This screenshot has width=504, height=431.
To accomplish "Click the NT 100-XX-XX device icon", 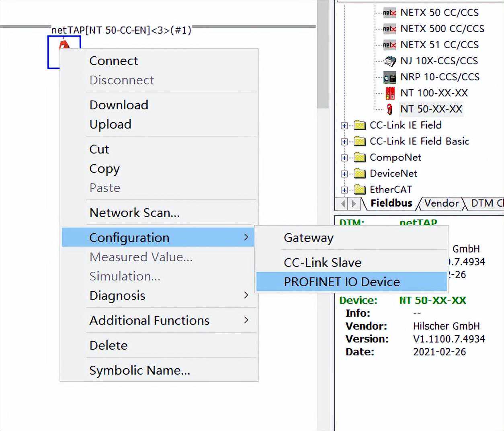I will 390,93.
